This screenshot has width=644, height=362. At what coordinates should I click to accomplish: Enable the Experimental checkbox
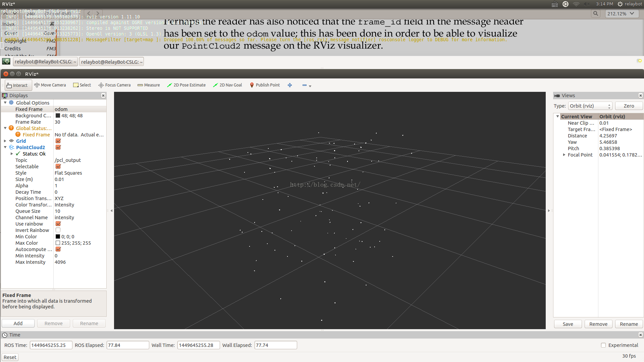(x=603, y=345)
